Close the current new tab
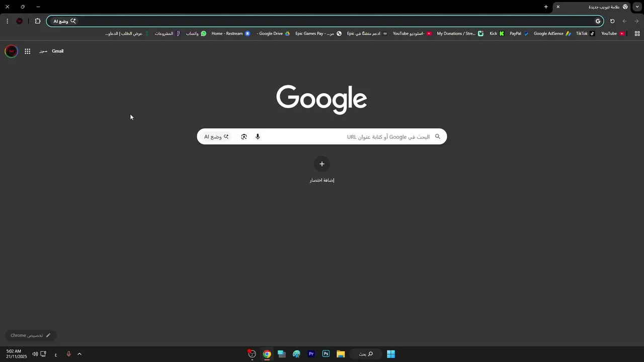This screenshot has height=362, width=644. [558, 7]
